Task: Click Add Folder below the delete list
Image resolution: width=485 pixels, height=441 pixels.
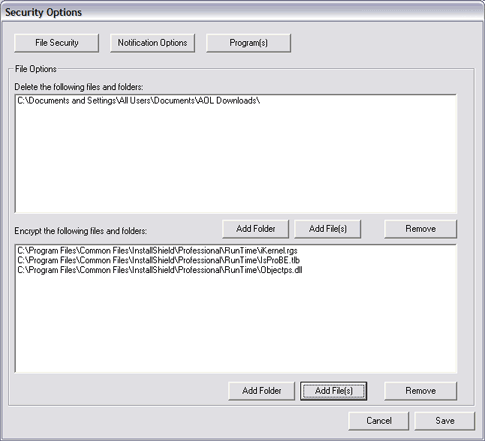Action: tap(255, 229)
